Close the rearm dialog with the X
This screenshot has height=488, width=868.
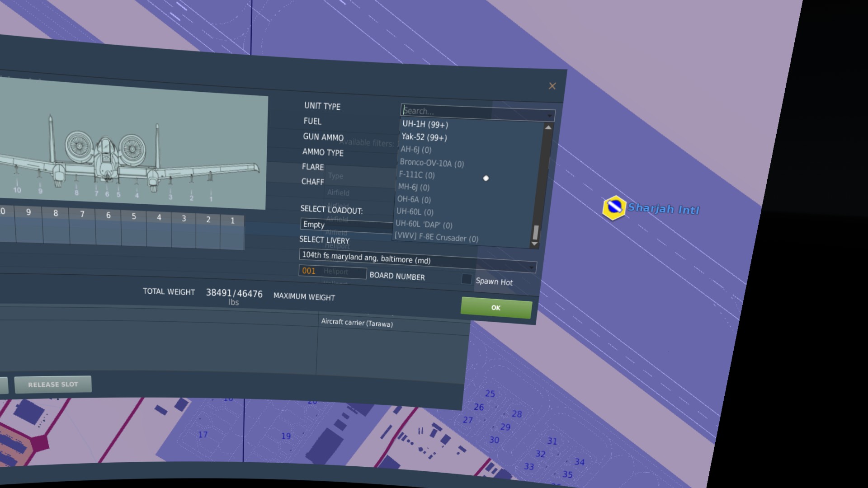point(552,86)
